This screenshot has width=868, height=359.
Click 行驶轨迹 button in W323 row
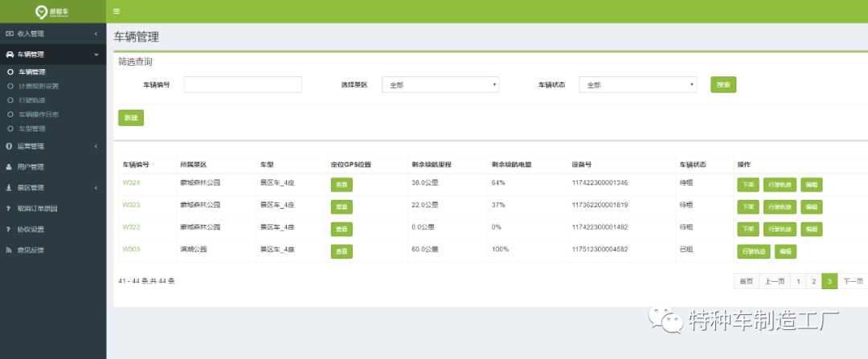click(780, 207)
